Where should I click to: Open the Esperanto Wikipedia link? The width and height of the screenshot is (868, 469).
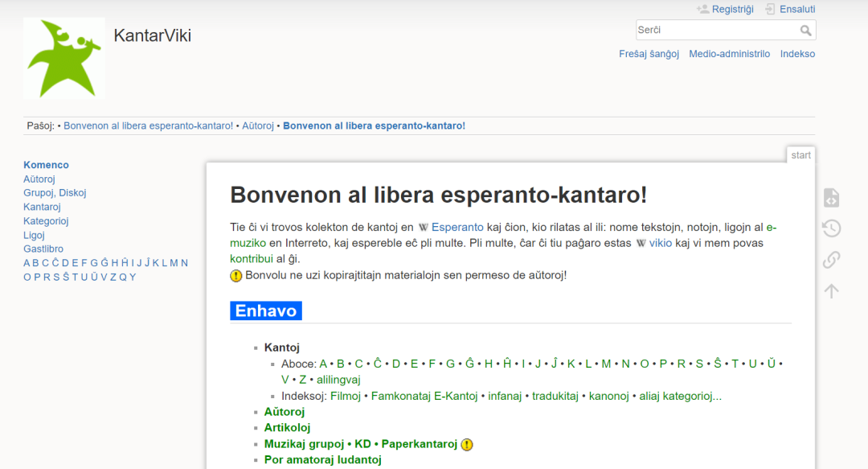[457, 228]
